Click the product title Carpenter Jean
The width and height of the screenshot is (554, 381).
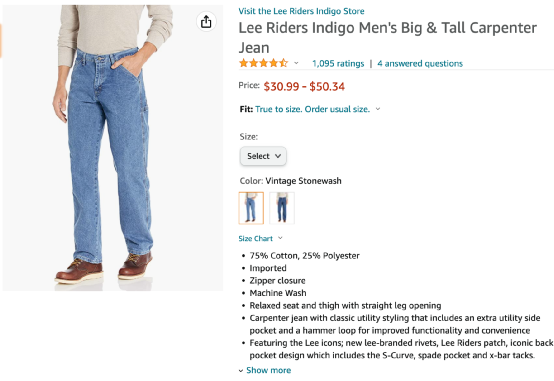click(388, 37)
